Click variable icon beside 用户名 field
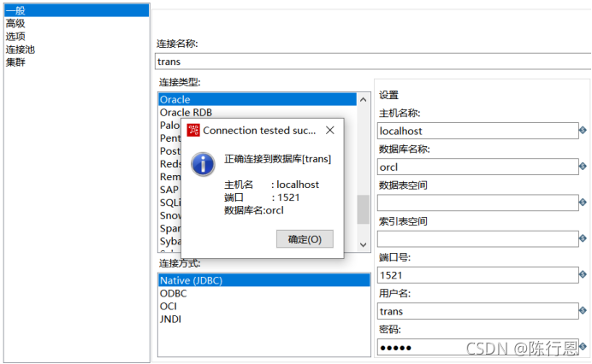 point(583,310)
